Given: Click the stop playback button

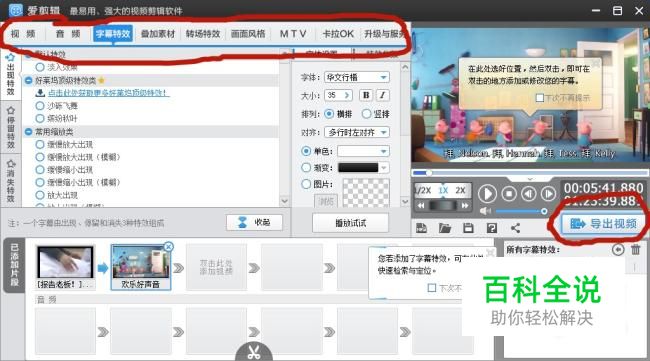Looking at the screenshot, I should 509,194.
